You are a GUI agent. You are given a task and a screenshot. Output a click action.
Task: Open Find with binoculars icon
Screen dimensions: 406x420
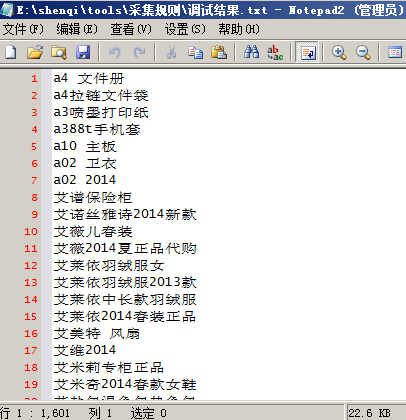(251, 52)
